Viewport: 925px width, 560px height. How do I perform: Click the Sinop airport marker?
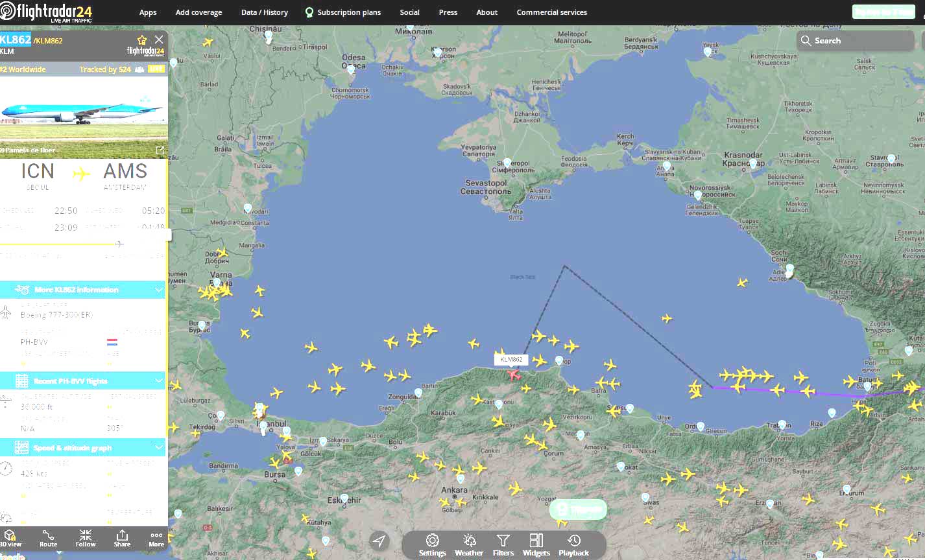click(x=559, y=360)
